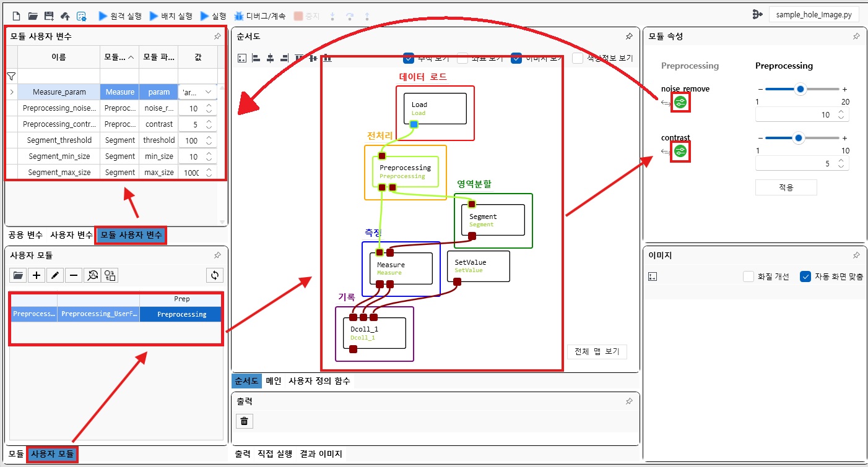
Task: Click the filter funnel icon in variable table
Action: click(11, 76)
